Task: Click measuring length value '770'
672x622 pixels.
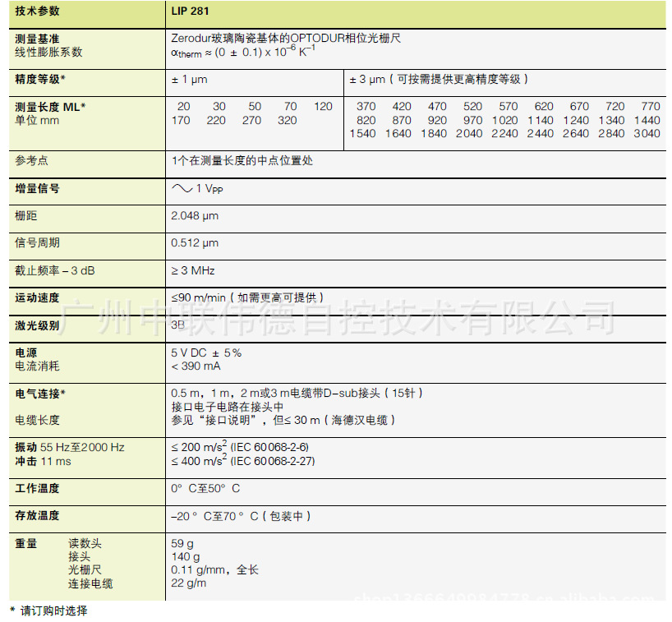Action: pos(651,106)
